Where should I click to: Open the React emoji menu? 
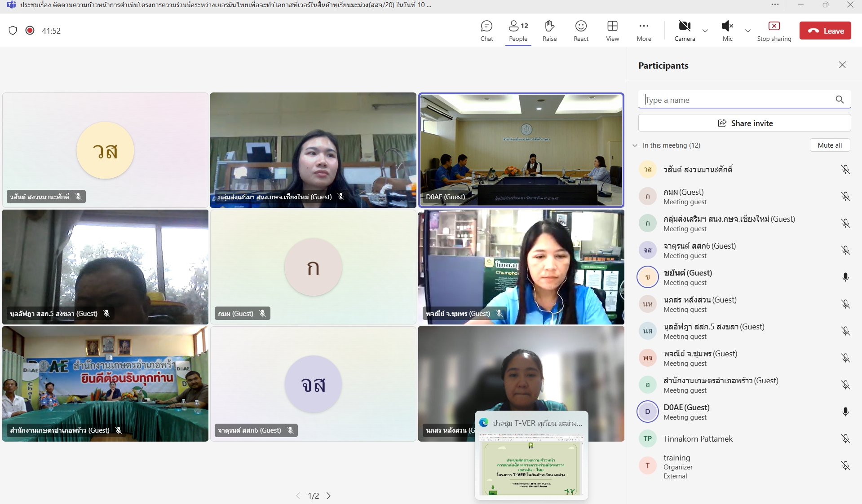point(581,31)
